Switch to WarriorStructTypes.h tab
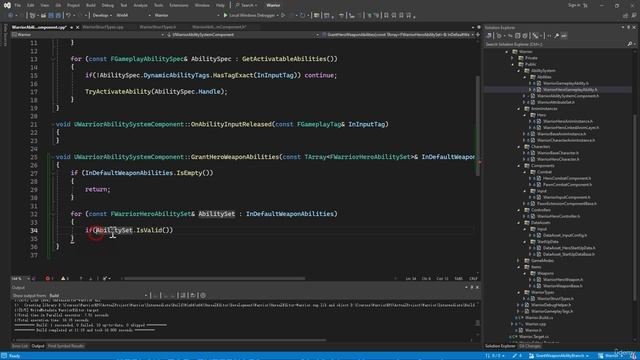This screenshot has width=640, height=360. coord(158,27)
